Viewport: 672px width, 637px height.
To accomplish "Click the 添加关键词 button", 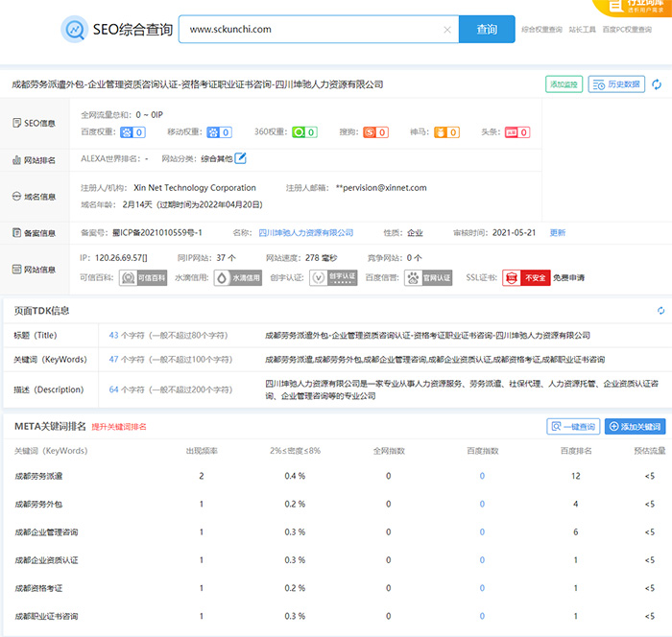I will coord(636,426).
